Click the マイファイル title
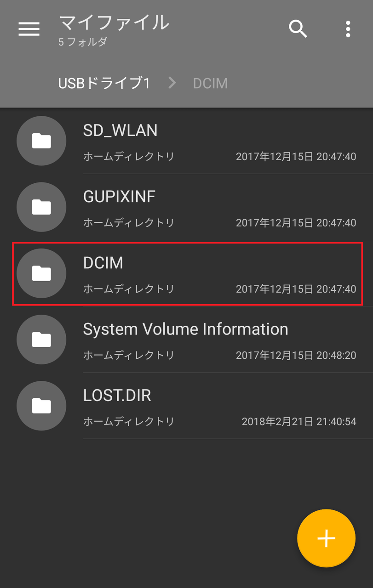 point(114,22)
